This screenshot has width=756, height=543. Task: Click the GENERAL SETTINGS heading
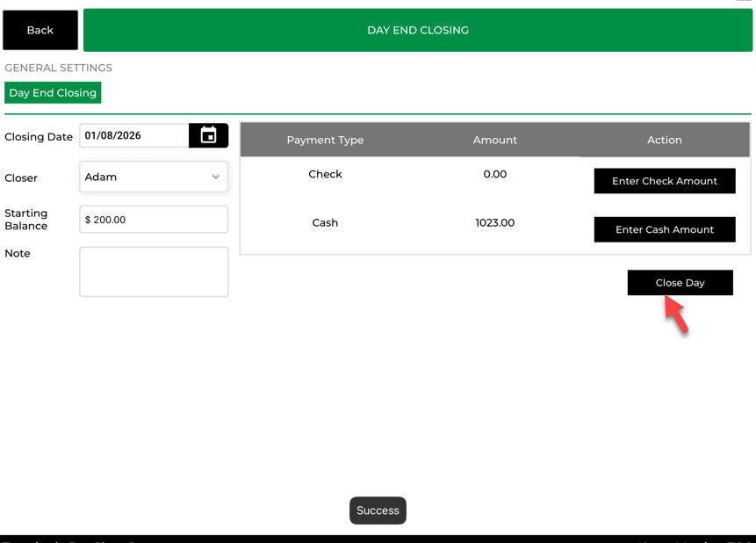tap(59, 68)
